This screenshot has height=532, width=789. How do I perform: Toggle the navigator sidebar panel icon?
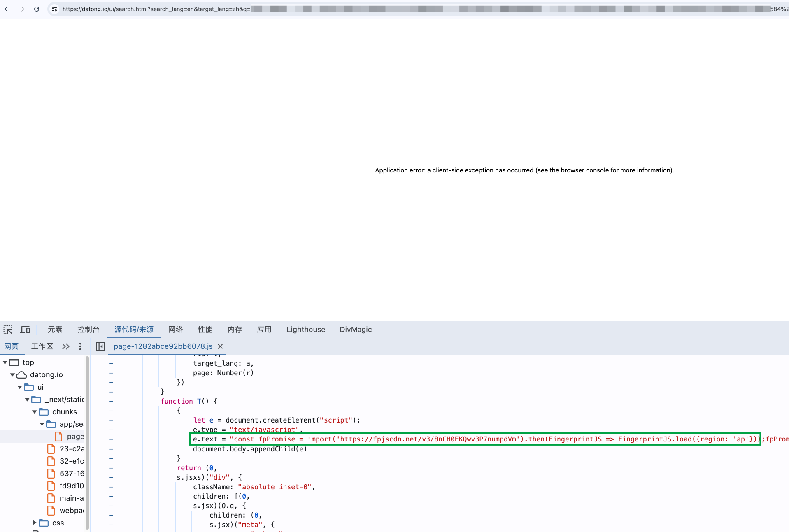point(100,346)
